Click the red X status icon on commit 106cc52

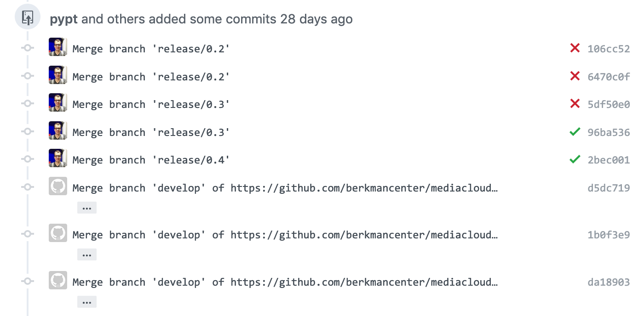575,48
